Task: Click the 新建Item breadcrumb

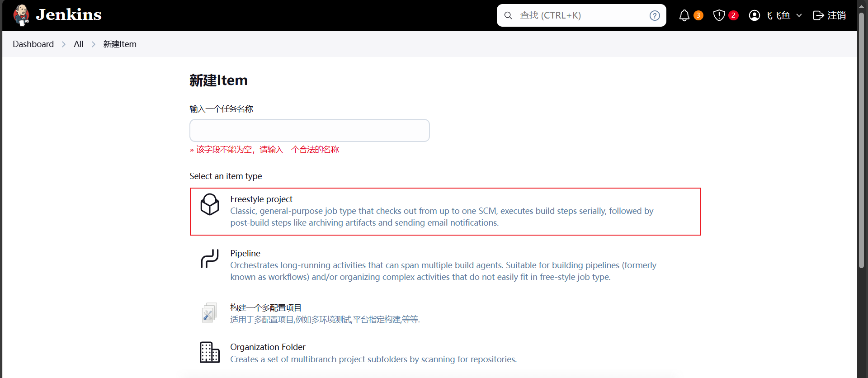Action: click(120, 44)
